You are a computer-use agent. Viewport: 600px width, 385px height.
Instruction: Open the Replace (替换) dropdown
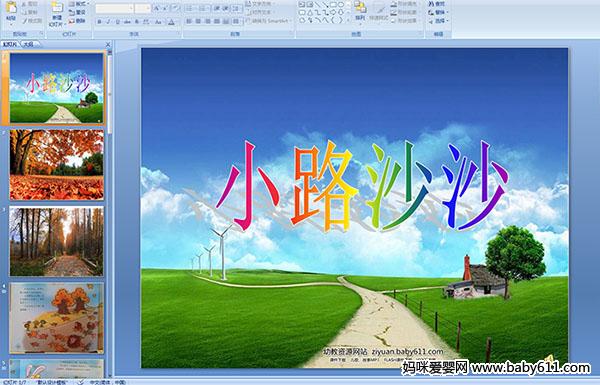[438, 12]
